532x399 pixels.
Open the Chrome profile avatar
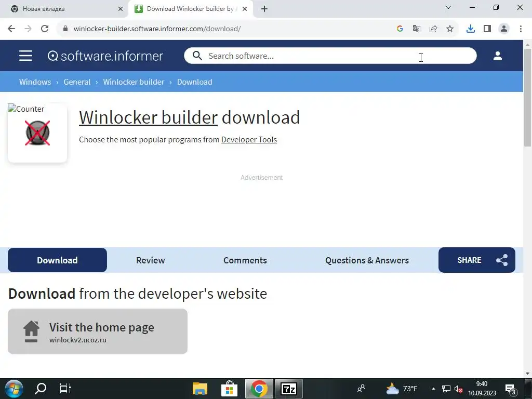(x=504, y=29)
